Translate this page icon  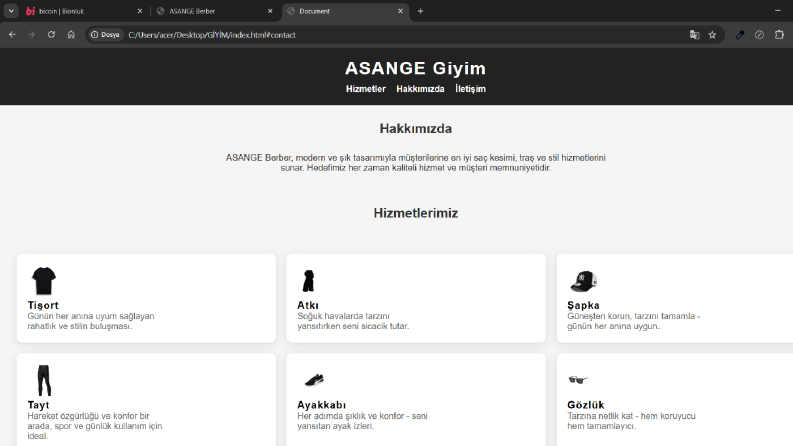coord(694,35)
